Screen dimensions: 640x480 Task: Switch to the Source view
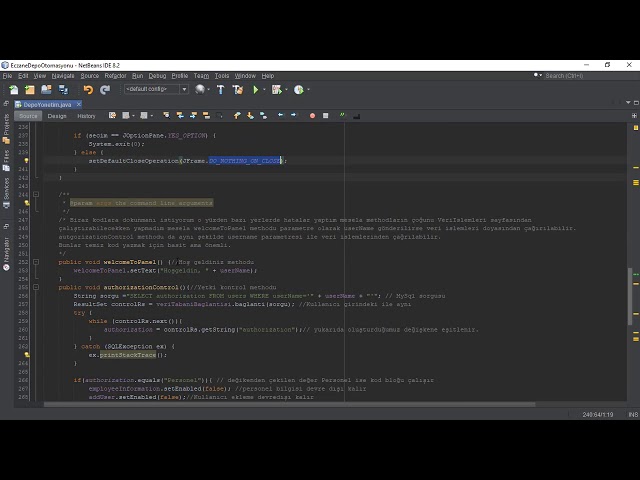point(28,116)
